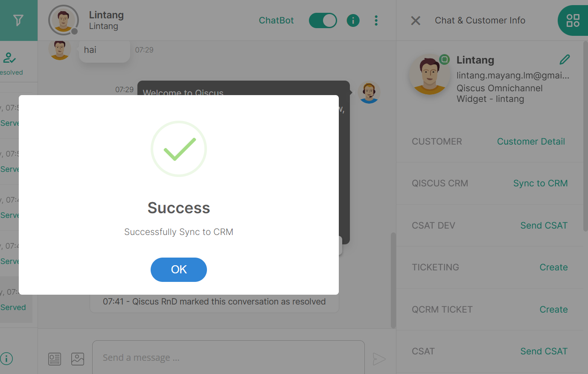Select the Resolved tab in the sidebar
The image size is (588, 374).
tap(11, 63)
